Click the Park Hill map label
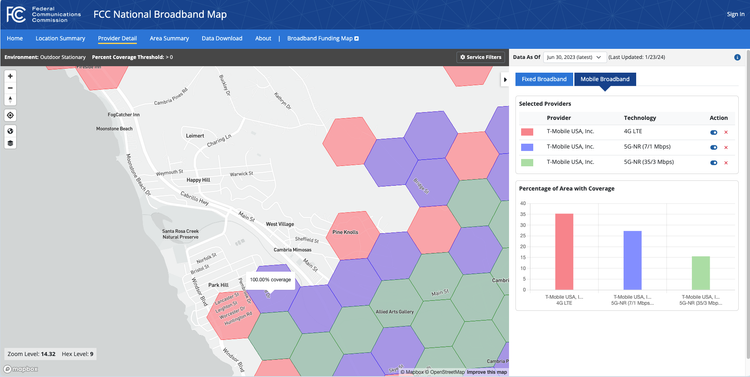750x377 pixels. (218, 285)
